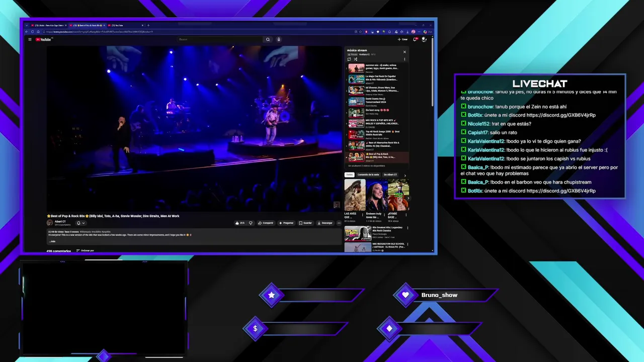Image resolution: width=644 pixels, height=362 pixels.
Task: Switch to the first browser tab
Action: [48, 25]
